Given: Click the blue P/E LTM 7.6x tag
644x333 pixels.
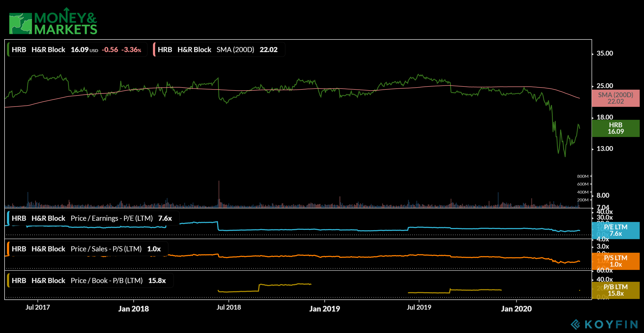Looking at the screenshot, I should (x=616, y=230).
